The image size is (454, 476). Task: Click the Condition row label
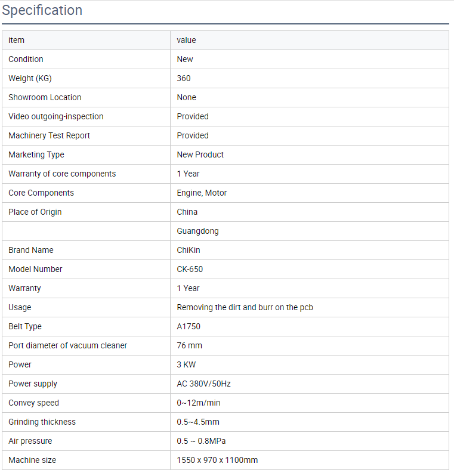(x=26, y=59)
